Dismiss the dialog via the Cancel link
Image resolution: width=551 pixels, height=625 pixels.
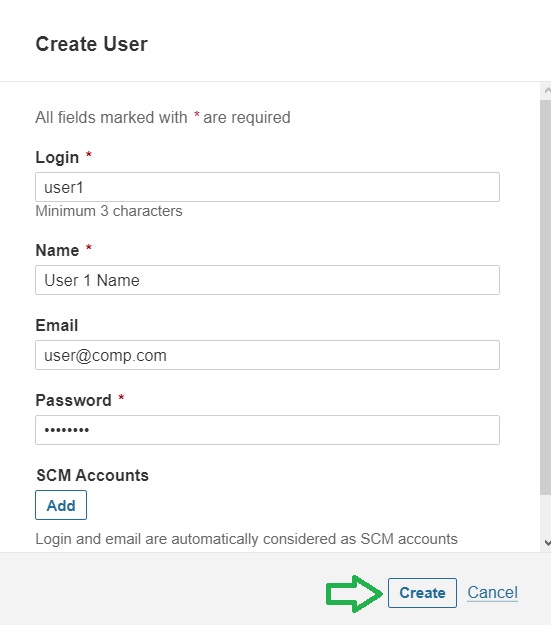(492, 592)
